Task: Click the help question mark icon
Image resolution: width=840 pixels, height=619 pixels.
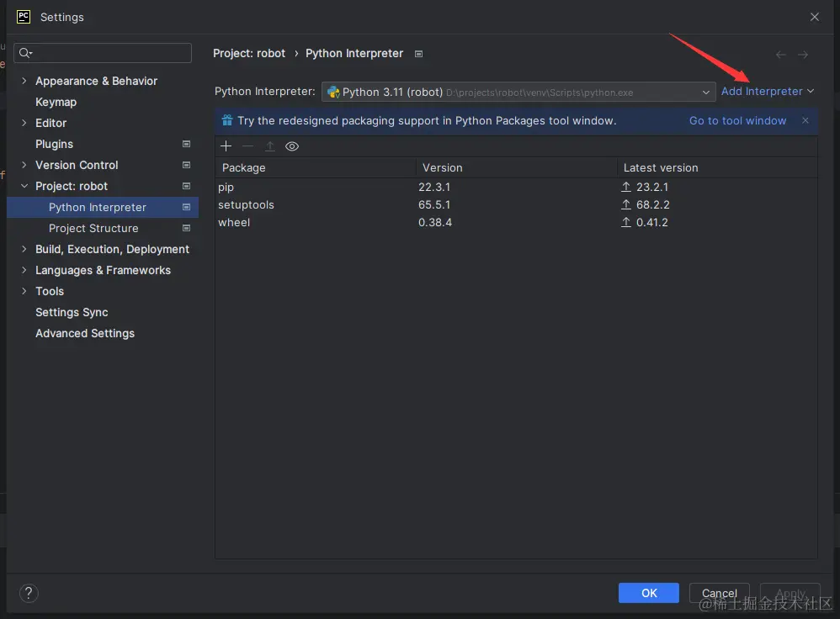Action: (28, 593)
